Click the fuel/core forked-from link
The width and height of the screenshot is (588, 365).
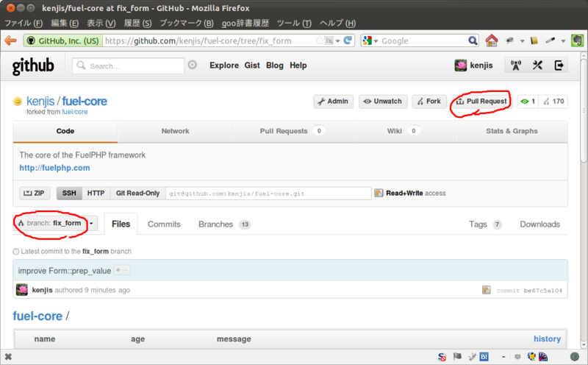[75, 112]
